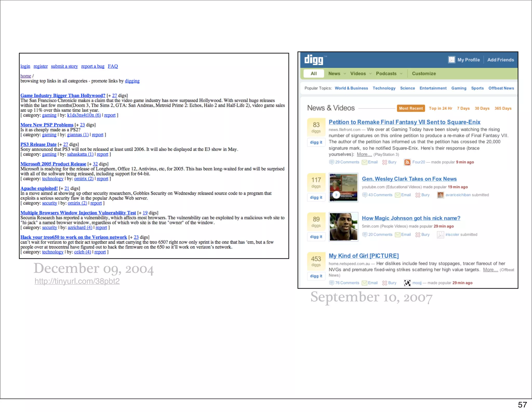
Task: Click digg it under 117 diggs
Action: click(x=316, y=197)
